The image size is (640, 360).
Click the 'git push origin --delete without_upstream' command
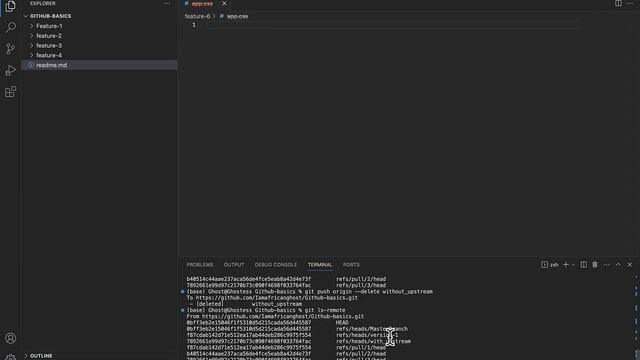tap(369, 292)
